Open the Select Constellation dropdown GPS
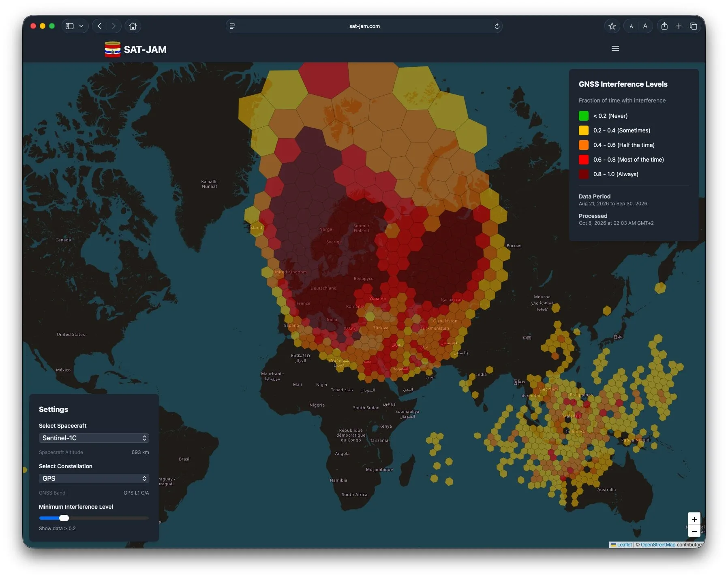The width and height of the screenshot is (728, 578). [x=94, y=478]
